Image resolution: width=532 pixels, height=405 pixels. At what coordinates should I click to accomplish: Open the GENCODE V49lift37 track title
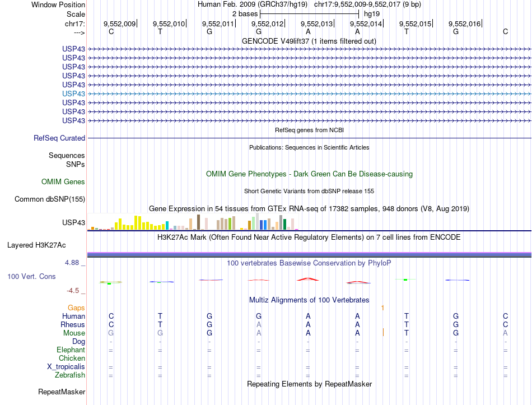(309, 41)
